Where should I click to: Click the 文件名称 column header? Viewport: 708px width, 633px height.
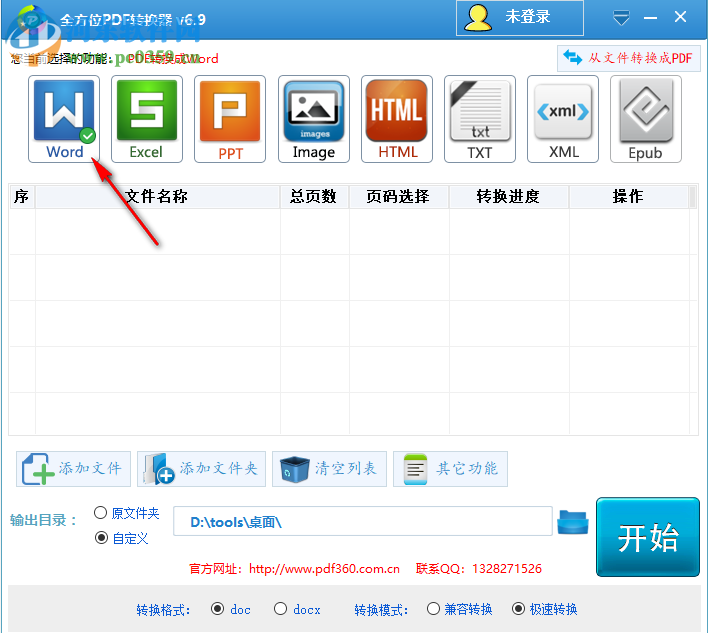pos(158,196)
